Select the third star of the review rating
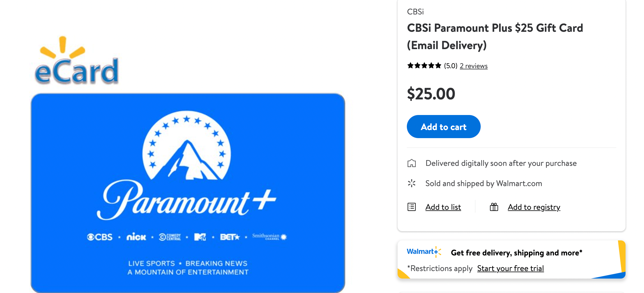The image size is (644, 293). tap(424, 66)
